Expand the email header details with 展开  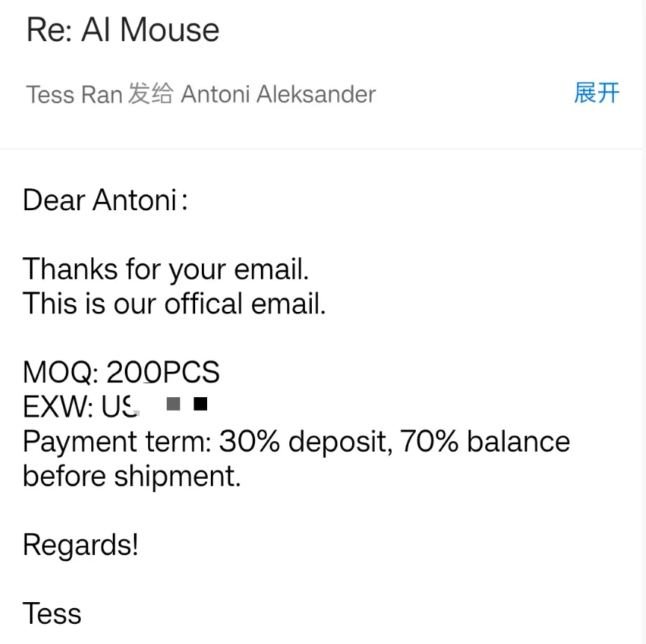pos(597,93)
